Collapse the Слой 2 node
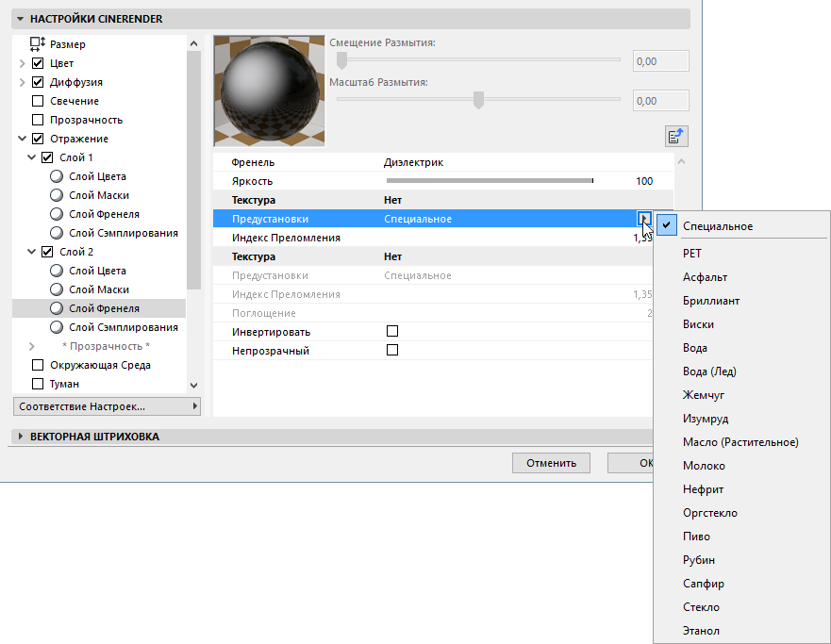 coord(31,252)
